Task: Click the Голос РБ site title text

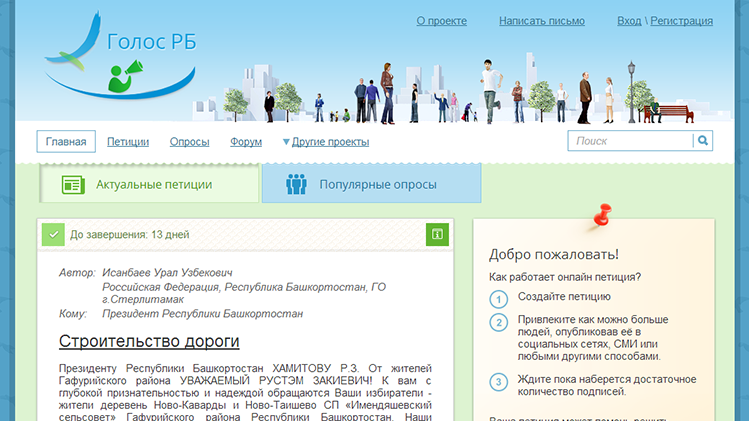Action: (151, 42)
